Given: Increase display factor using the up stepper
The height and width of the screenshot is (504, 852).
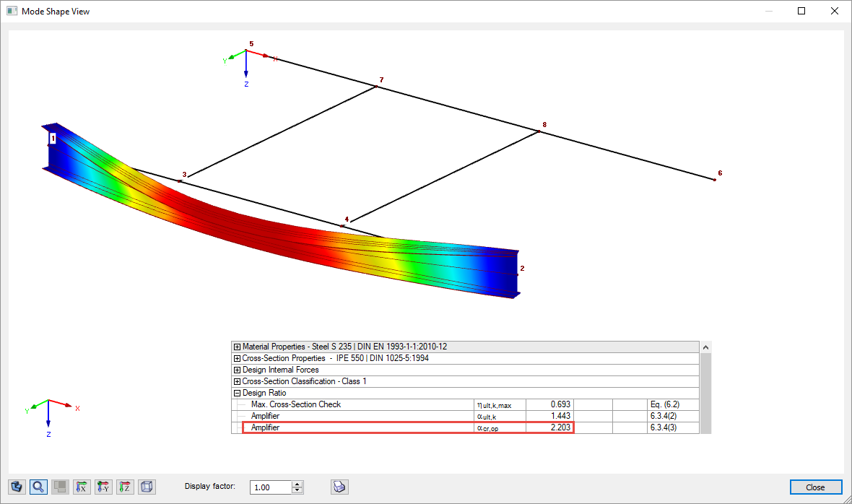Looking at the screenshot, I should click(x=297, y=484).
